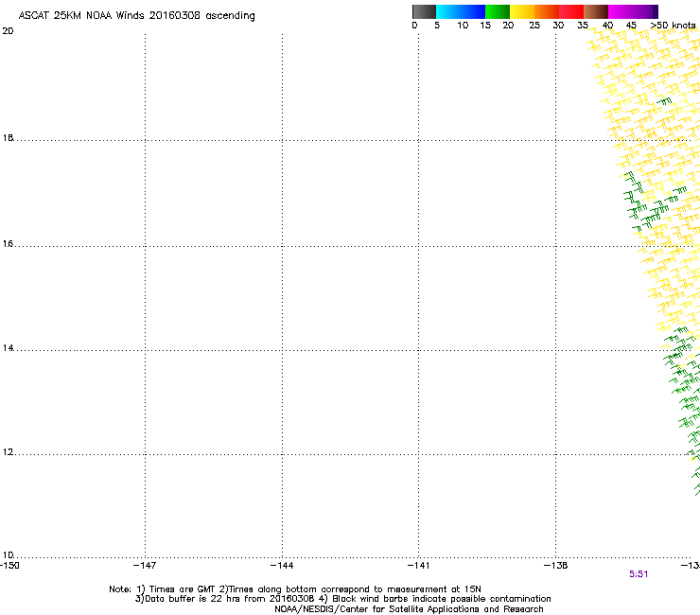
Task: Click the cyan-blue 5-15 knots color segment
Action: click(461, 11)
